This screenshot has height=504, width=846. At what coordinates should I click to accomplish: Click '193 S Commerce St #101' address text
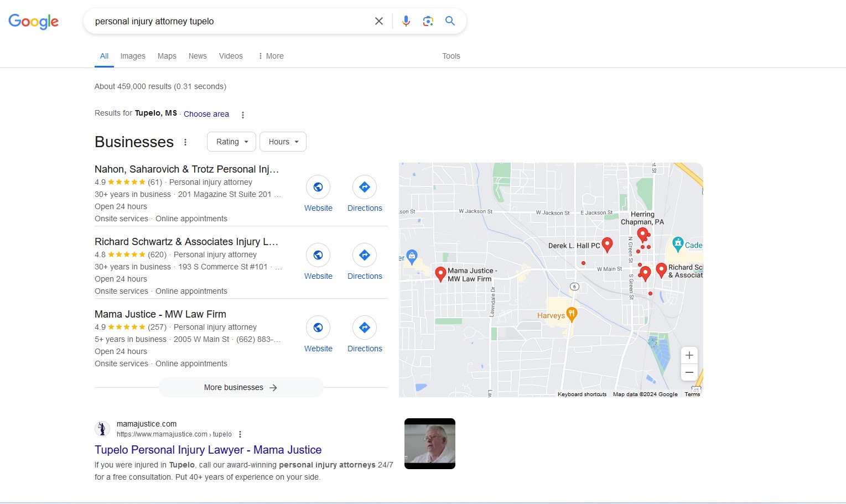[223, 267]
